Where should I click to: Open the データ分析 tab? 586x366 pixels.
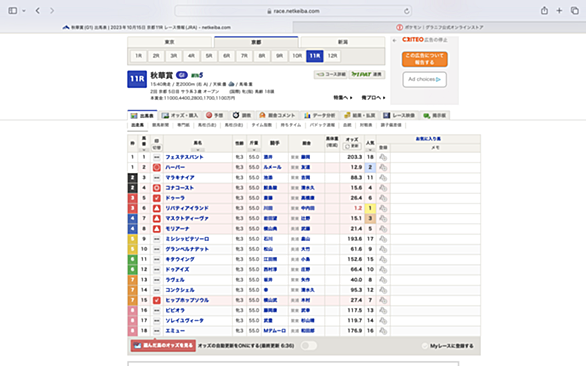(320, 115)
